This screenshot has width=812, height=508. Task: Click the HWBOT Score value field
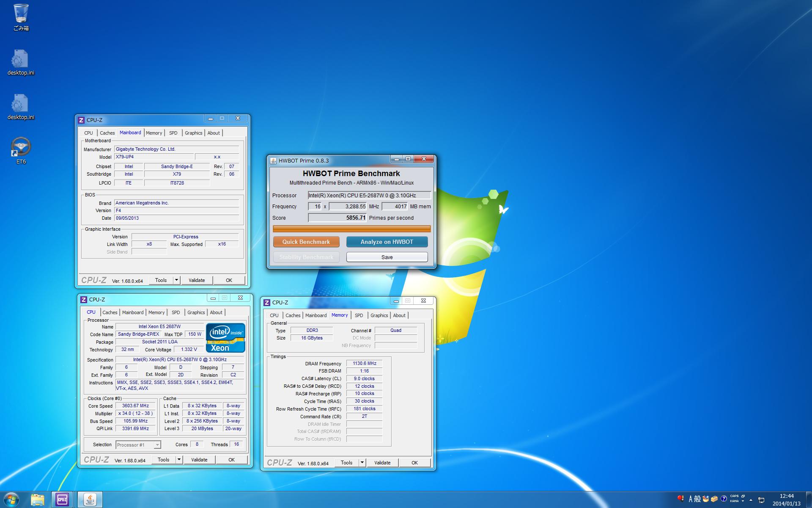pos(337,218)
